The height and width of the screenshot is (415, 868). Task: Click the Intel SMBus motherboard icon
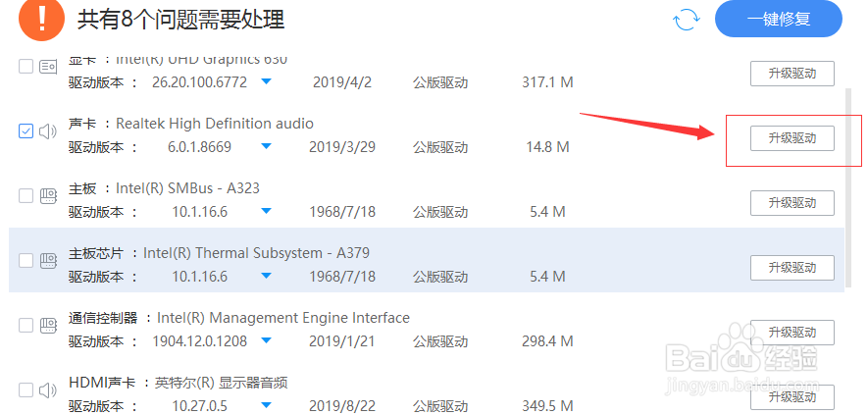point(48,196)
